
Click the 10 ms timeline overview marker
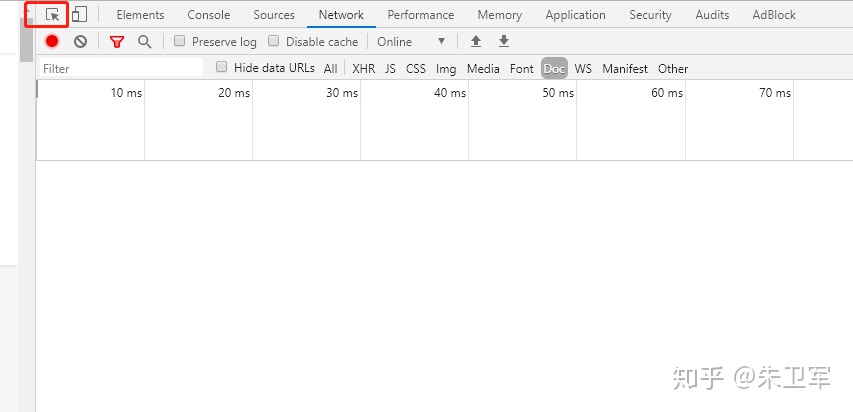[126, 93]
